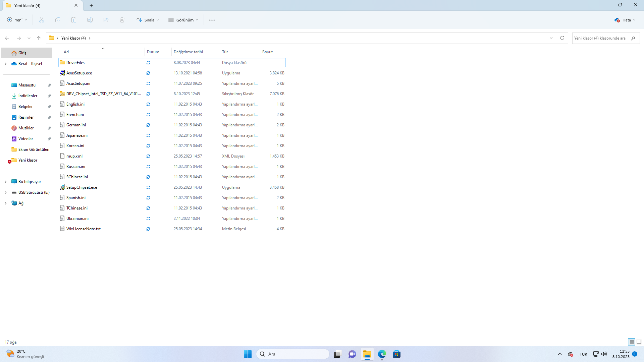The height and width of the screenshot is (362, 644).
Task: Click the Cut (scissors) toolbar icon
Action: pos(42,20)
